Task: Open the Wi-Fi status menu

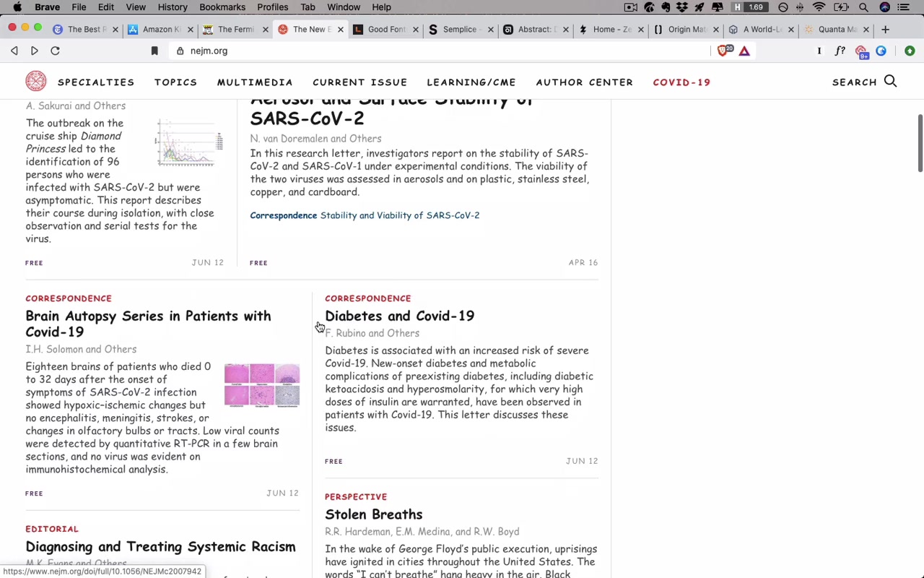Action: click(x=819, y=7)
